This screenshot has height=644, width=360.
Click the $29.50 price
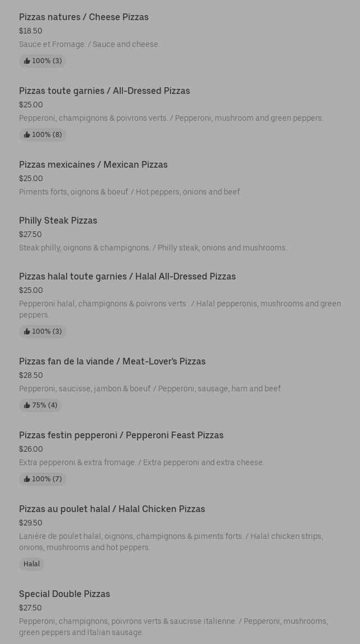pyautogui.click(x=31, y=523)
